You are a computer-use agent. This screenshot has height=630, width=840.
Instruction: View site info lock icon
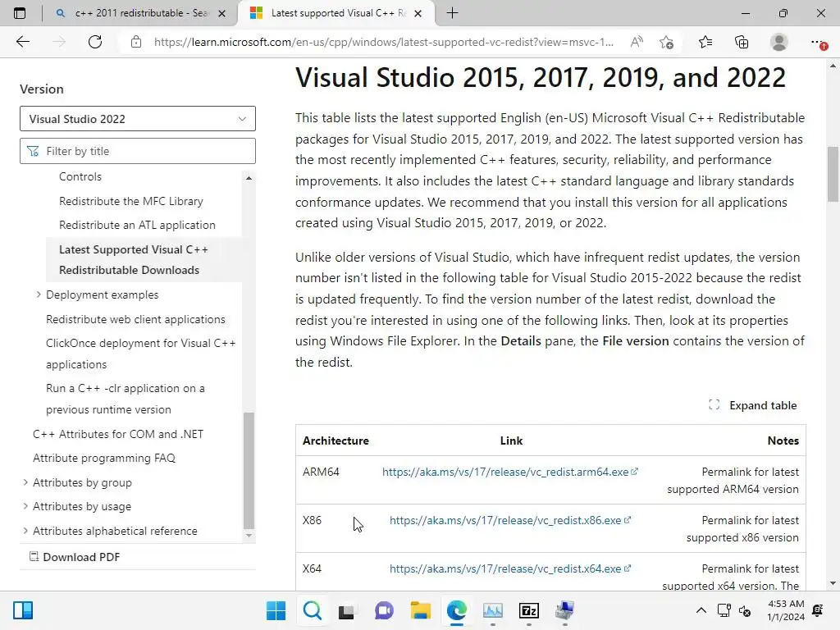[136, 42]
